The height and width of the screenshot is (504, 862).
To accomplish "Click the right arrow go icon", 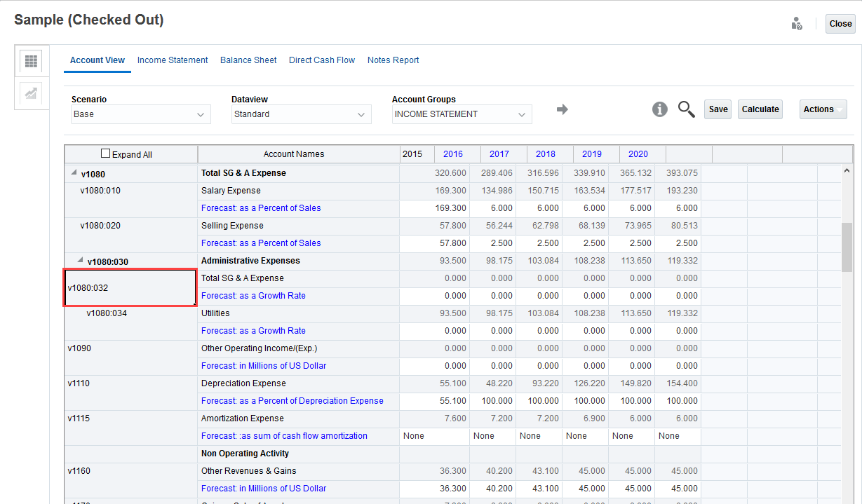I will coord(562,109).
